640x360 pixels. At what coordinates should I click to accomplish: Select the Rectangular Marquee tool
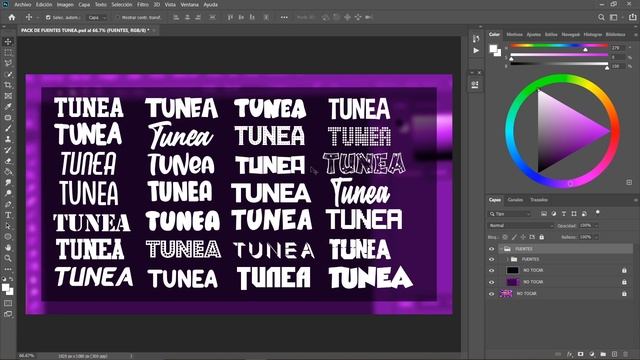[8, 53]
